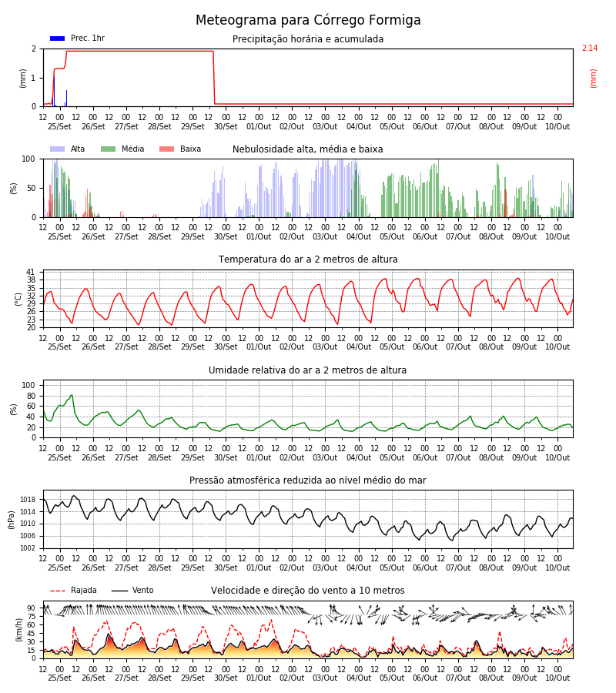
Task: Click the 01/Out label under humidity chart
Action: (259, 458)
